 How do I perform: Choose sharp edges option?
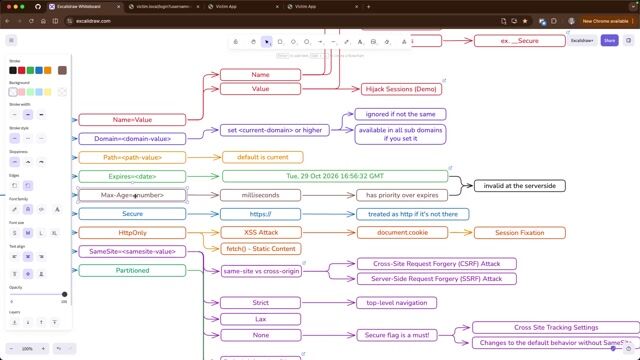[x=14, y=186]
